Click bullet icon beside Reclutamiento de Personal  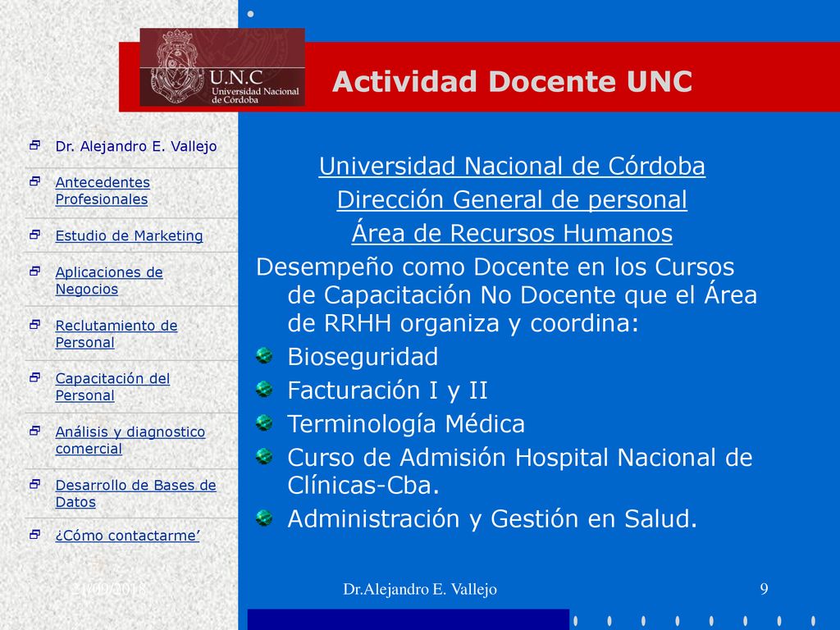click(x=34, y=325)
